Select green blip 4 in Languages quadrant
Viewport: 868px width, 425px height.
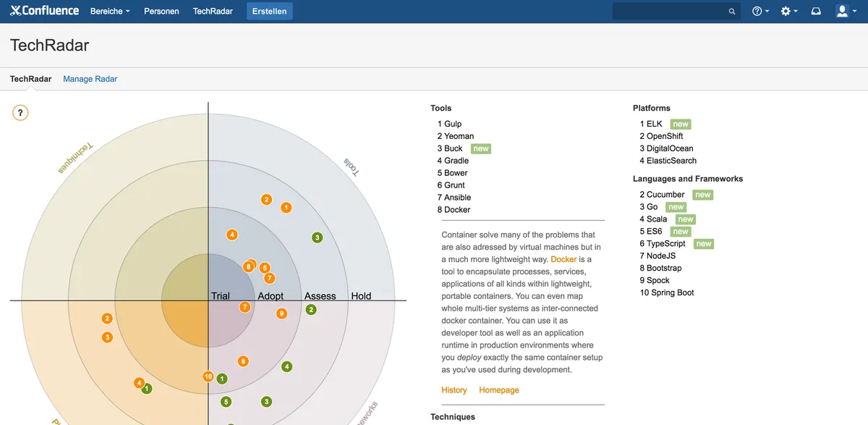287,367
